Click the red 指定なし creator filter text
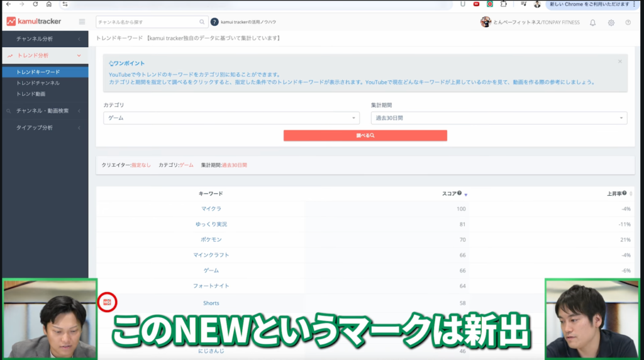Image resolution: width=644 pixels, height=360 pixels. click(141, 165)
